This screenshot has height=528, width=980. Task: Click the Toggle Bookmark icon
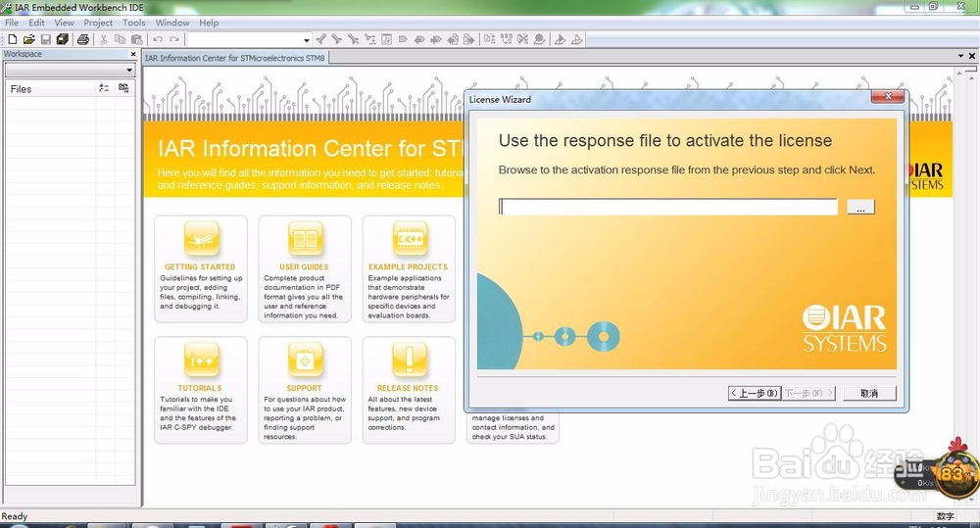(403, 39)
